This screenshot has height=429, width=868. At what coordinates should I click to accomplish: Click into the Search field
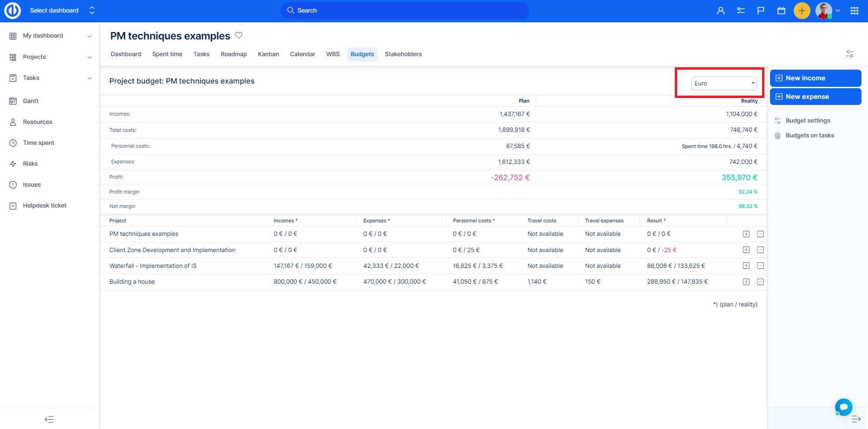point(404,11)
